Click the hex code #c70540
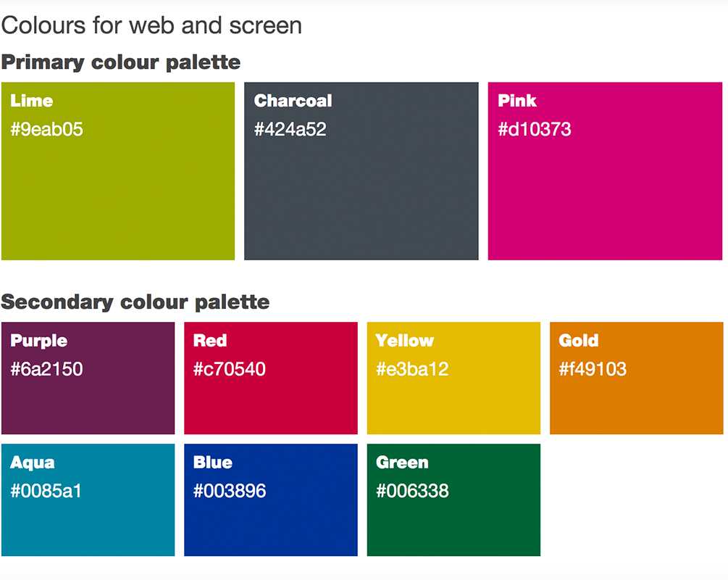This screenshot has width=728, height=580. [x=230, y=369]
